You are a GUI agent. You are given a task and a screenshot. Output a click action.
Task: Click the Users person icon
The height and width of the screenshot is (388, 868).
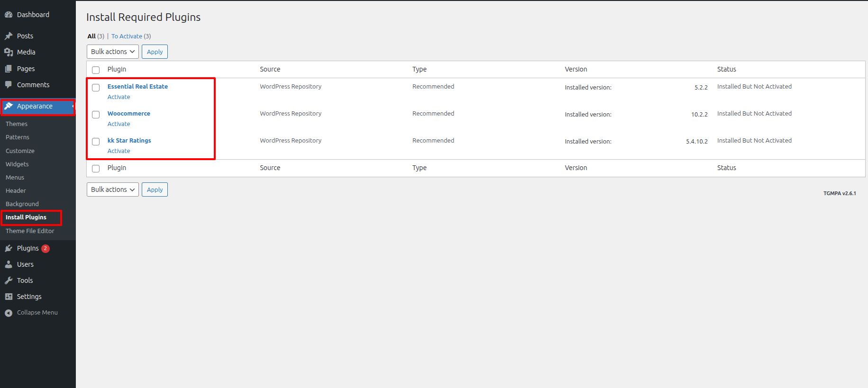[x=9, y=264]
